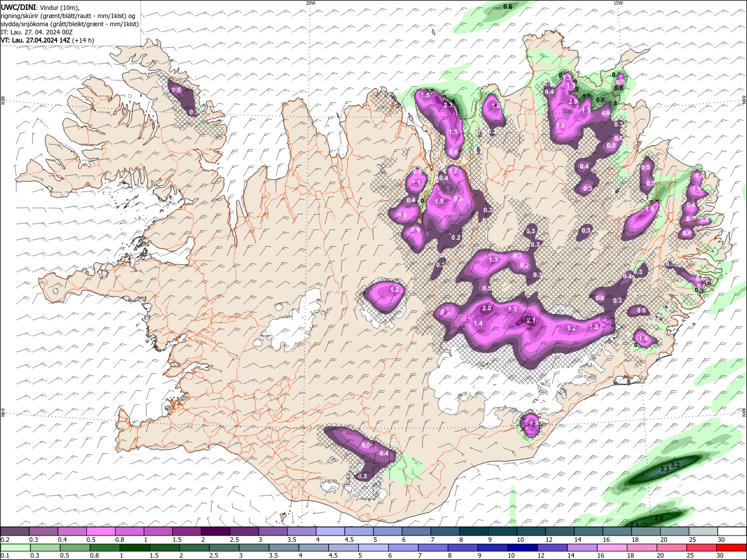
Task: Pick the bright red swatch at legend end
Action: click(x=732, y=548)
